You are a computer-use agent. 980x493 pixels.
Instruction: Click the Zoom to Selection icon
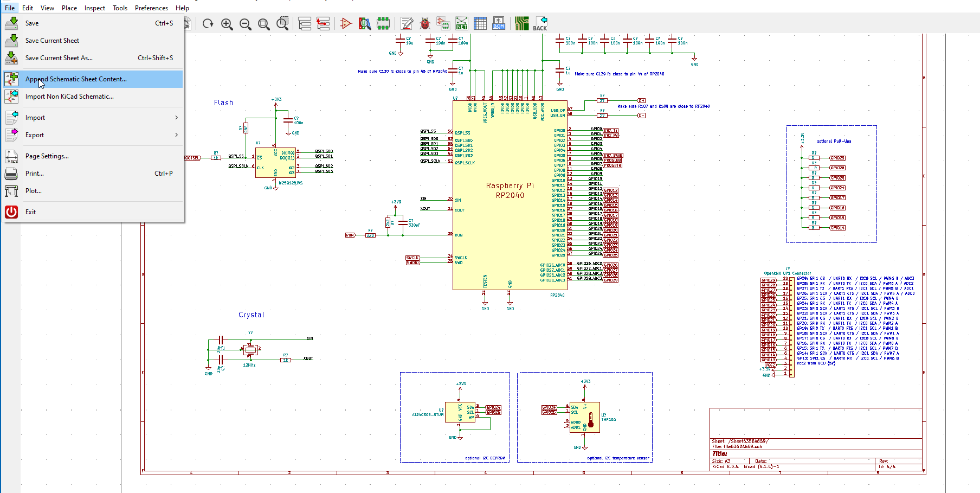pos(282,23)
